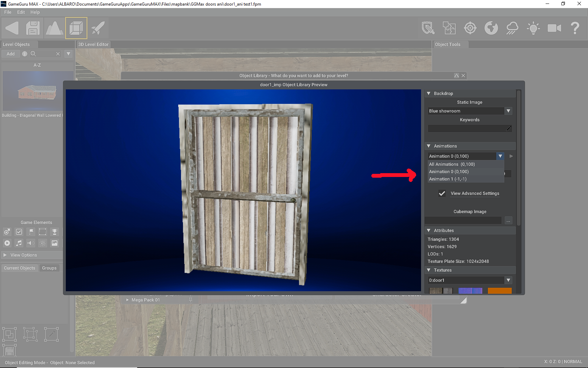Click the Add button in Level Objects
Image resolution: width=588 pixels, height=368 pixels.
coord(10,54)
